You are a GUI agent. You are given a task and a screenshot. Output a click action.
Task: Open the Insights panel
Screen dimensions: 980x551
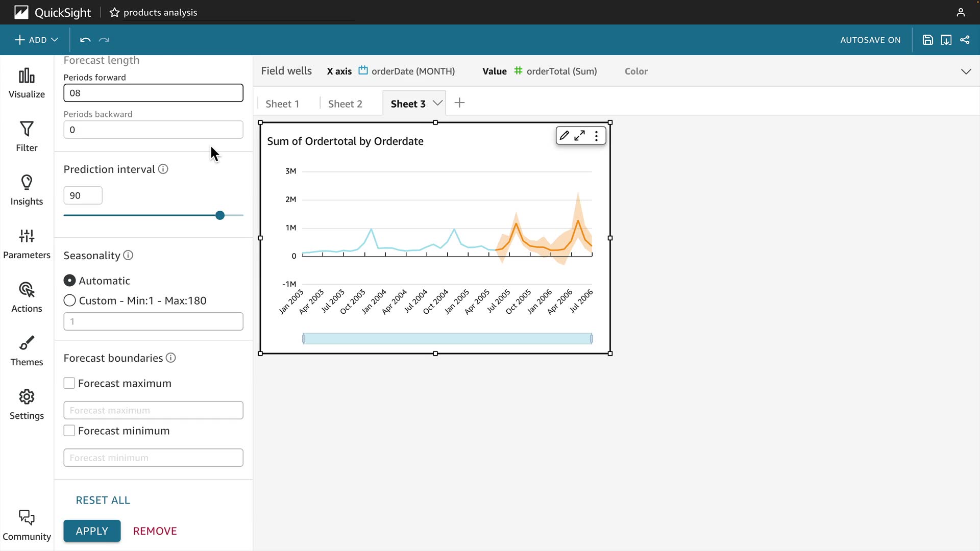[x=27, y=190]
